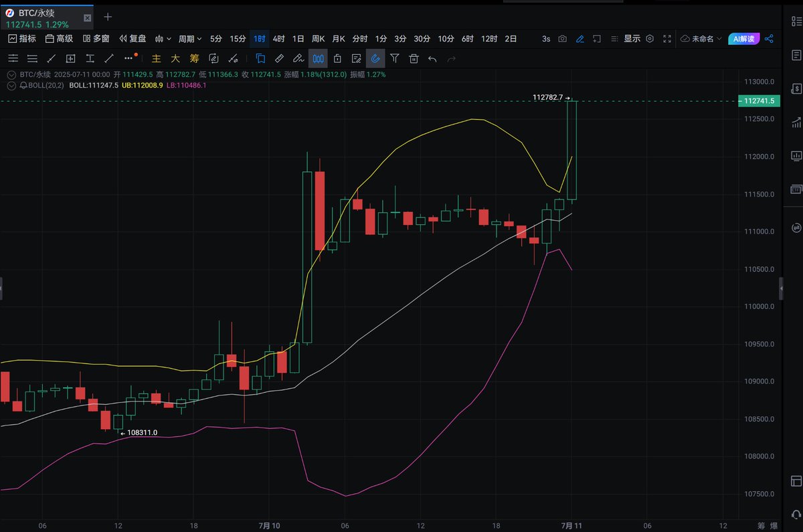Viewport: 803px width, 532px height.
Task: Select the brush drawing tool
Action: tap(299, 59)
